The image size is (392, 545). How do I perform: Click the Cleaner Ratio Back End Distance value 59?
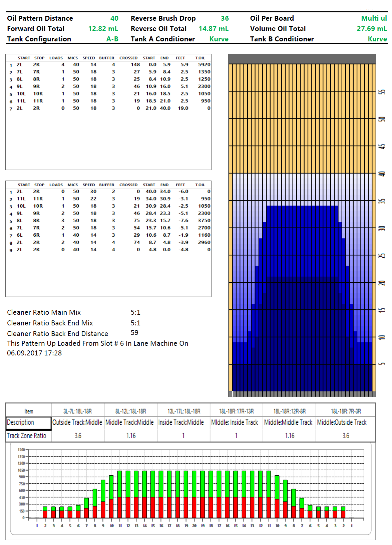coord(134,333)
